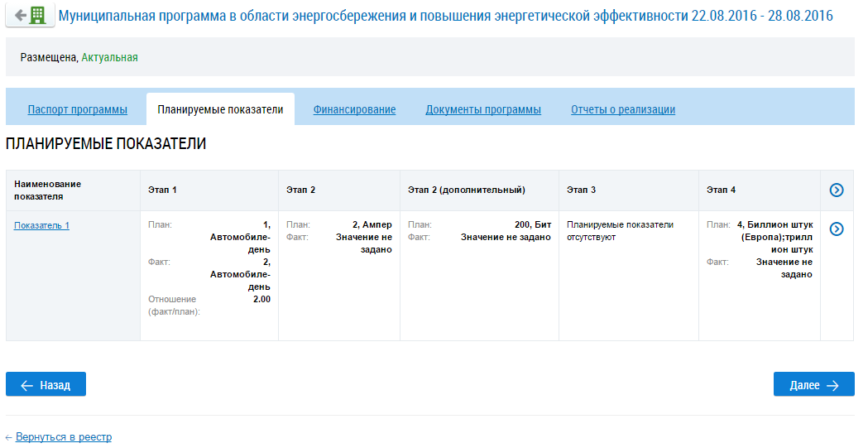Switch to the Финансирование tab

(x=354, y=109)
